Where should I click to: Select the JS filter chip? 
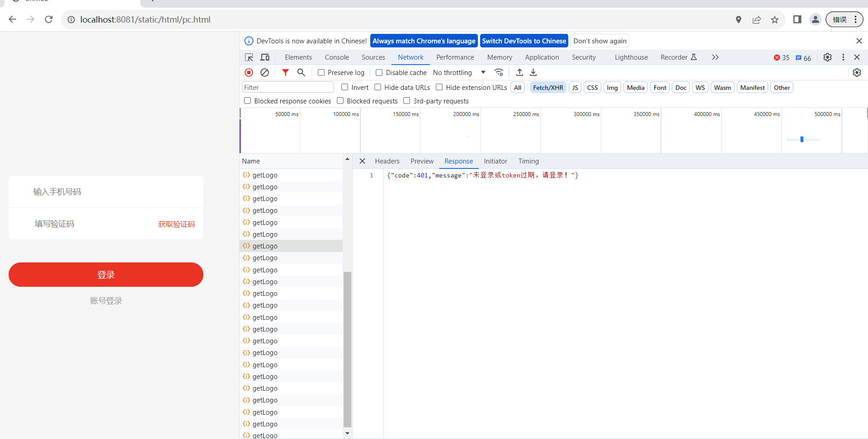[575, 88]
